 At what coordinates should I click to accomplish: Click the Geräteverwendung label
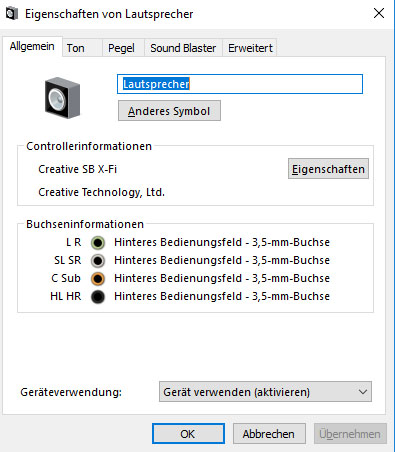71,392
